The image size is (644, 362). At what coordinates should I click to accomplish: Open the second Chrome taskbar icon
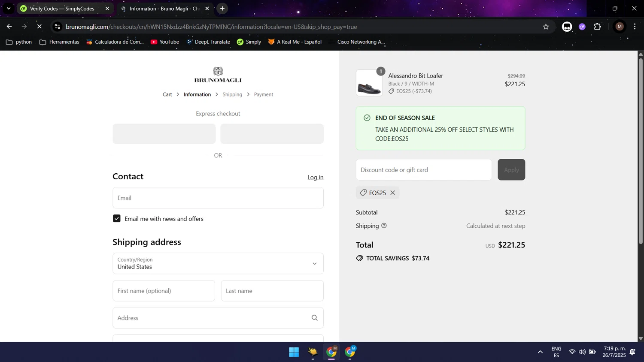[x=350, y=352]
